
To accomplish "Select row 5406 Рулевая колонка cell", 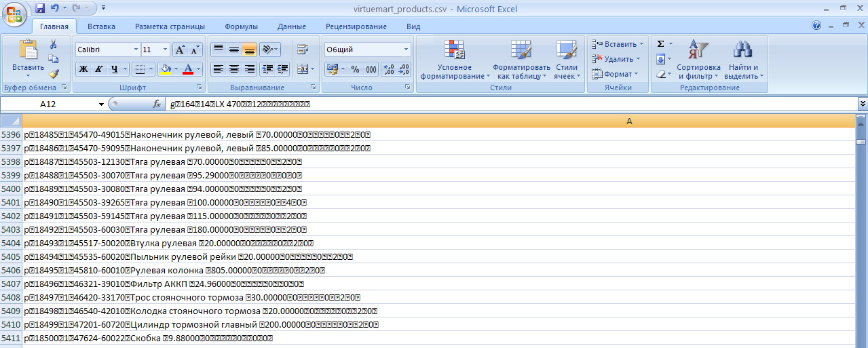I will tap(438, 270).
